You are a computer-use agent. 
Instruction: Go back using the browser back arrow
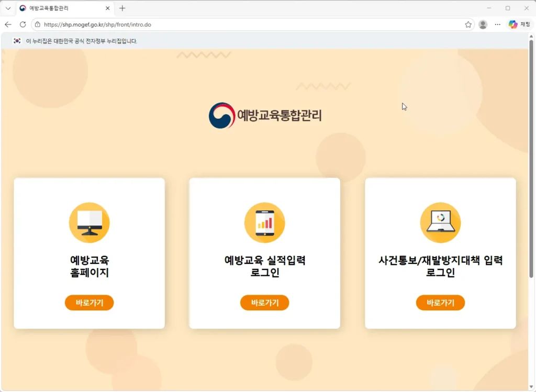coord(8,24)
